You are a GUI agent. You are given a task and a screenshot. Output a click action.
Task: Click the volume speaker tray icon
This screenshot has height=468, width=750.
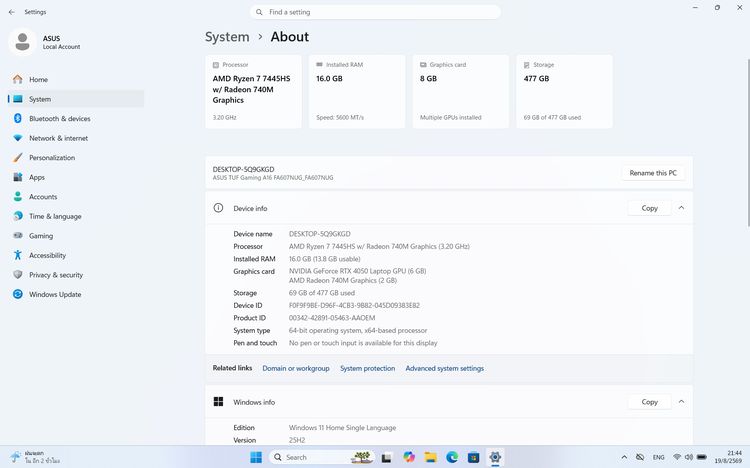point(689,457)
